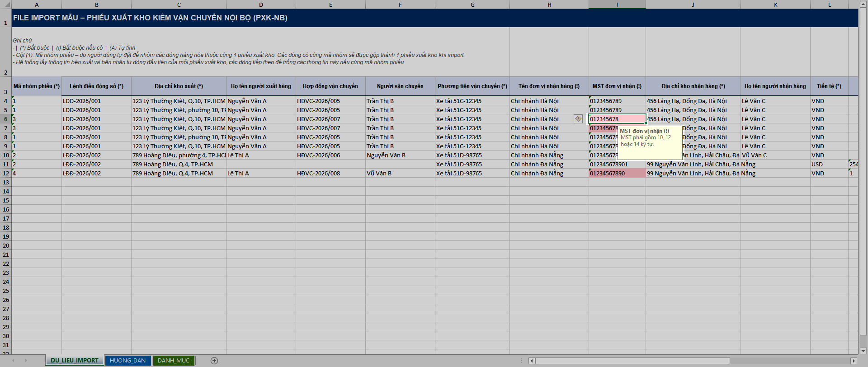Click the 'Địa chỉ kho xuất (*)' header cell
Image resolution: width=868 pixels, height=367 pixels.
[179, 86]
